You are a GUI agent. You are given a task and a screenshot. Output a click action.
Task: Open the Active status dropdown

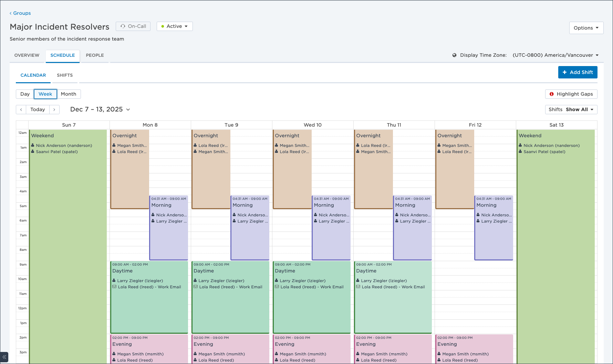(x=175, y=26)
